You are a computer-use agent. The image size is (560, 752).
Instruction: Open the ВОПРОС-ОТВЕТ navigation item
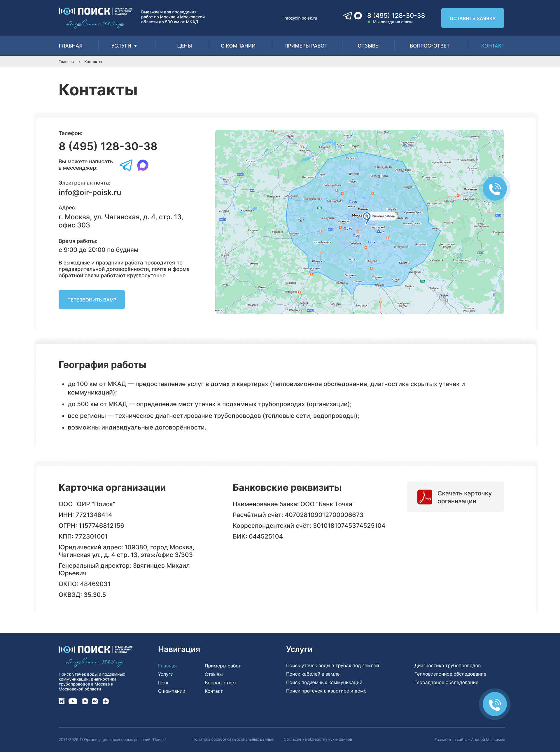[430, 46]
